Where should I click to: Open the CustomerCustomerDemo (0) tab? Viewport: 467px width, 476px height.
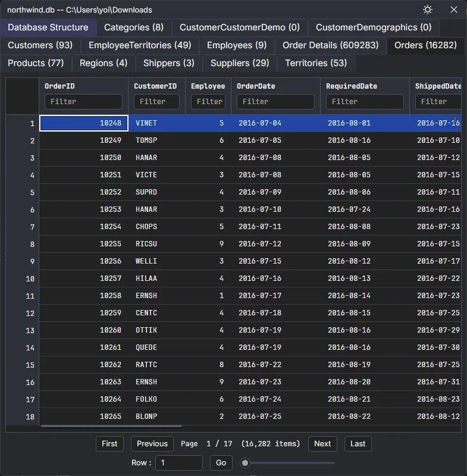[240, 27]
